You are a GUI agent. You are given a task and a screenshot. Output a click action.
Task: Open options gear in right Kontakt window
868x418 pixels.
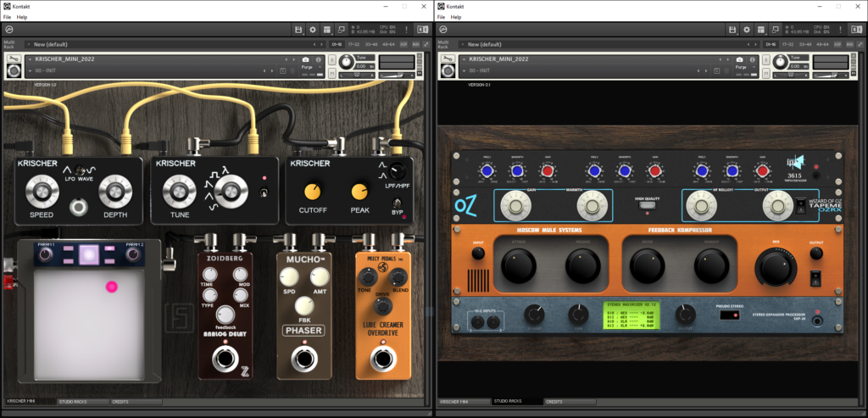click(747, 30)
